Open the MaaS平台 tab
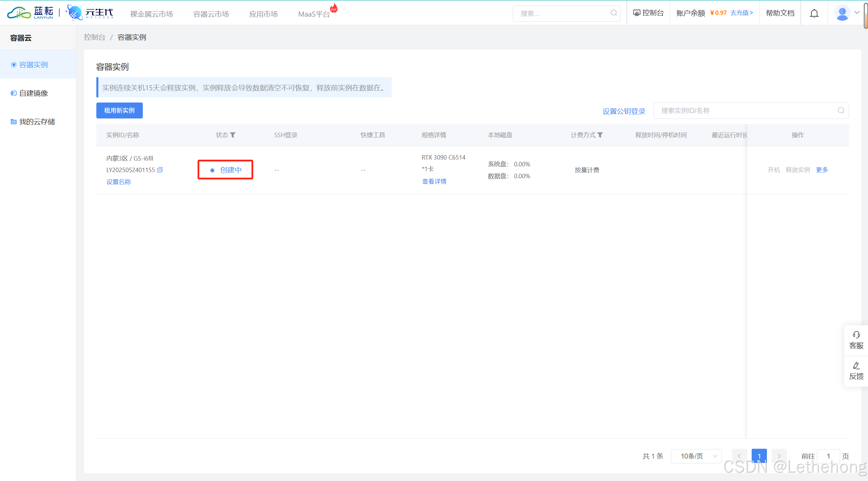This screenshot has width=868, height=481. point(314,14)
